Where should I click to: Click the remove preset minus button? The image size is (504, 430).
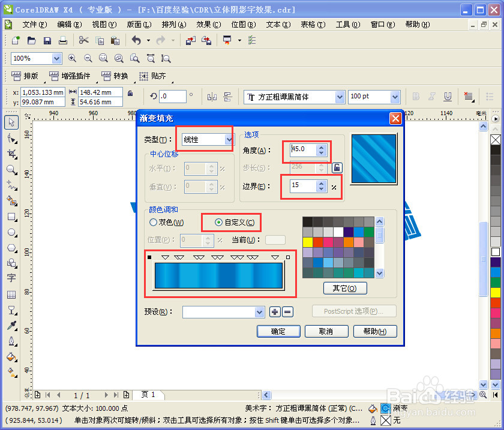287,312
